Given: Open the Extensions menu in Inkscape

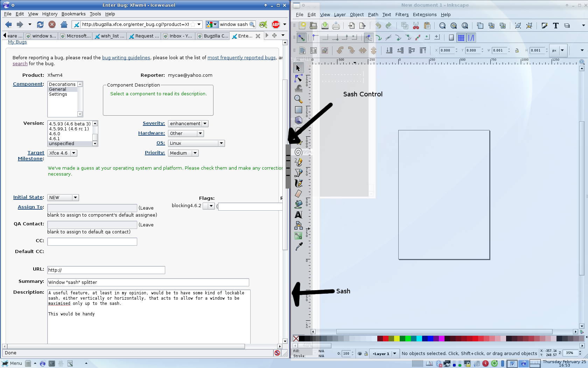Looking at the screenshot, I should [x=425, y=15].
